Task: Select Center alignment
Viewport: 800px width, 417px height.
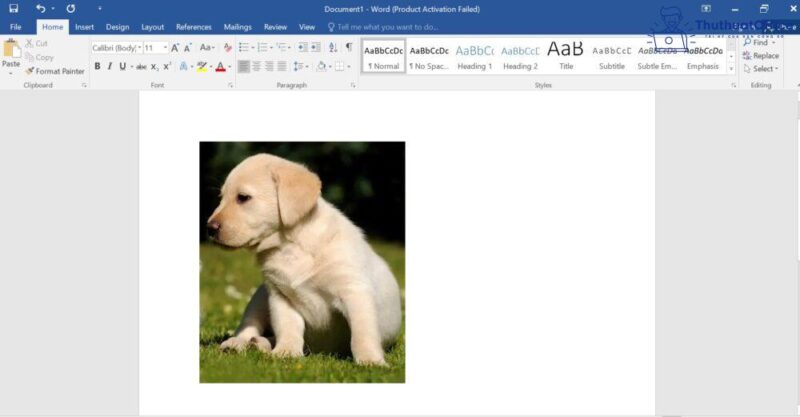Action: point(257,66)
